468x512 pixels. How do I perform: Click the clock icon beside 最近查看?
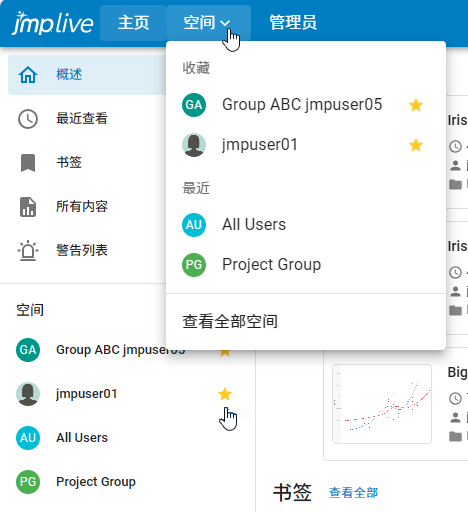pyautogui.click(x=28, y=119)
